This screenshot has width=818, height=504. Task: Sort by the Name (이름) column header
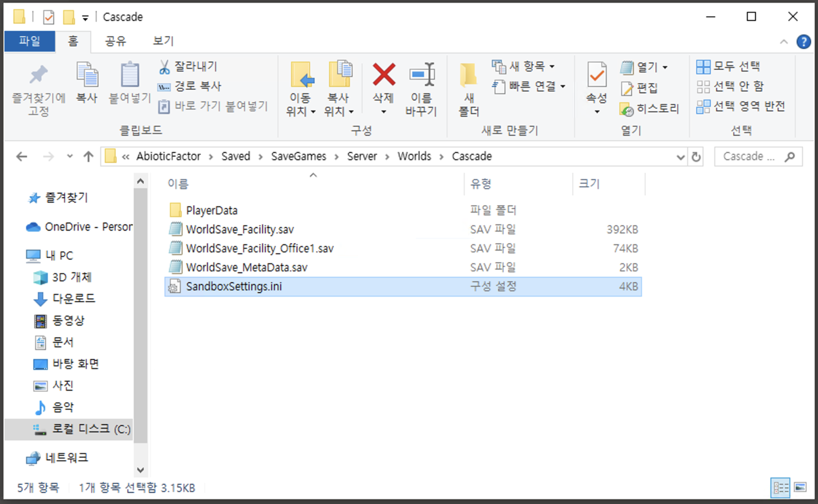[x=314, y=184]
